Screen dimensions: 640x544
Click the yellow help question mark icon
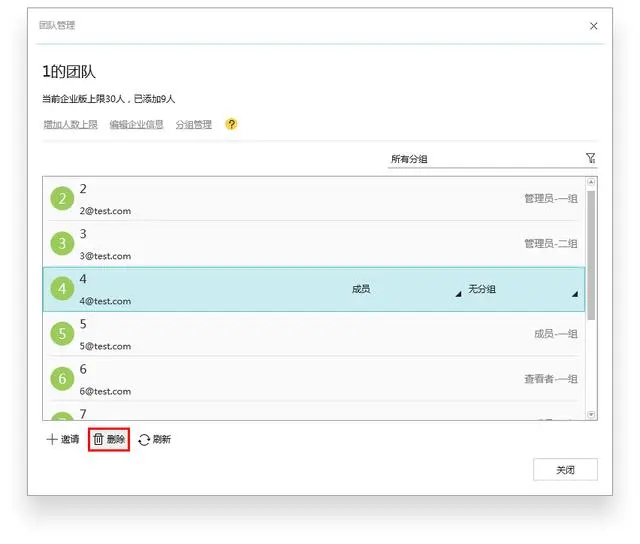coord(231,124)
